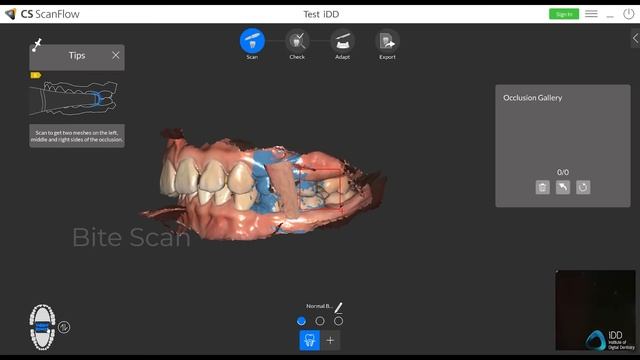Click the yellow tag on tip image
The height and width of the screenshot is (360, 640).
point(36,75)
